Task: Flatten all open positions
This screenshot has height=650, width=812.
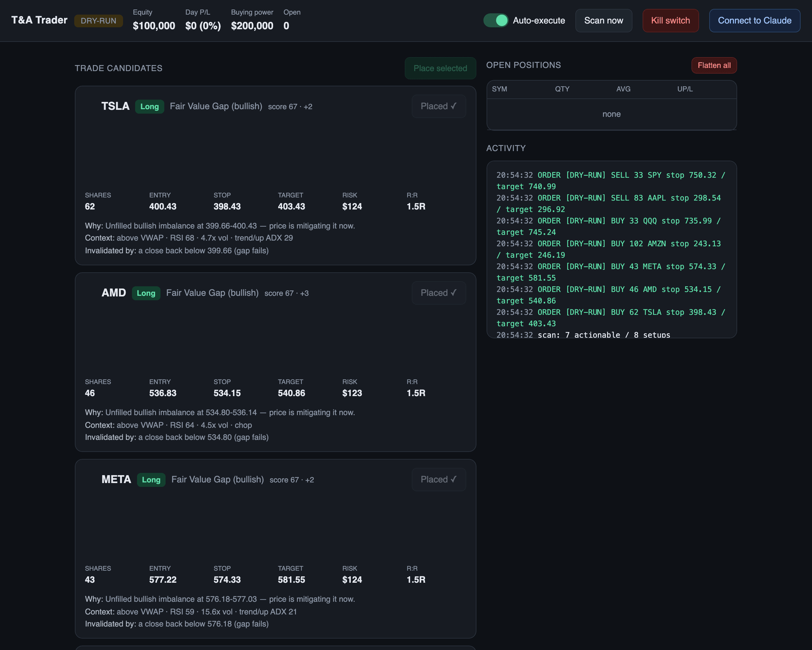Action: coord(714,65)
